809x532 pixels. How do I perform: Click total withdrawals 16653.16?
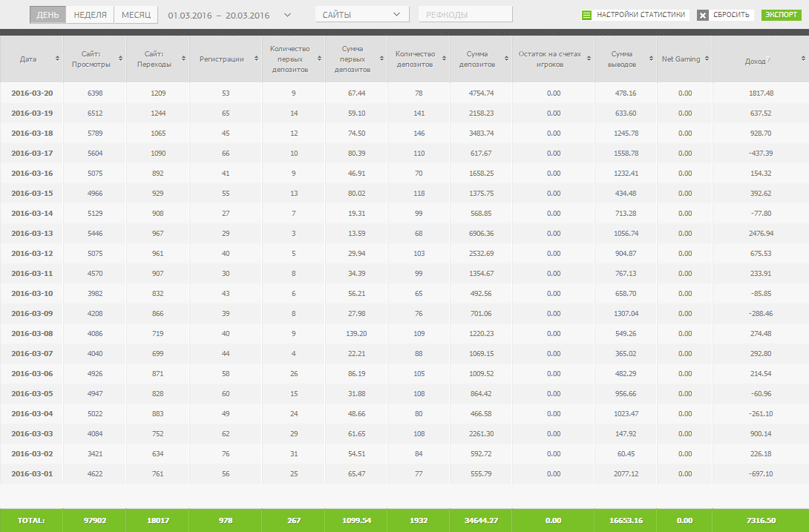pyautogui.click(x=626, y=520)
